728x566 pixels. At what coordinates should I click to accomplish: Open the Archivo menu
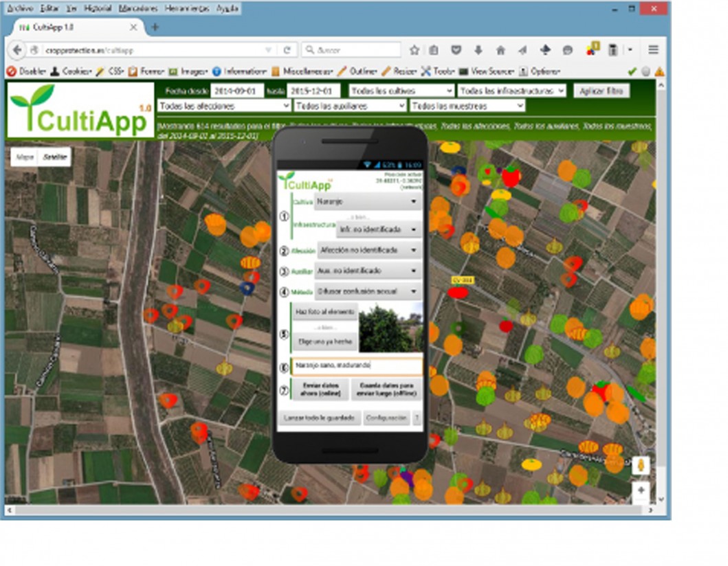click(x=19, y=8)
